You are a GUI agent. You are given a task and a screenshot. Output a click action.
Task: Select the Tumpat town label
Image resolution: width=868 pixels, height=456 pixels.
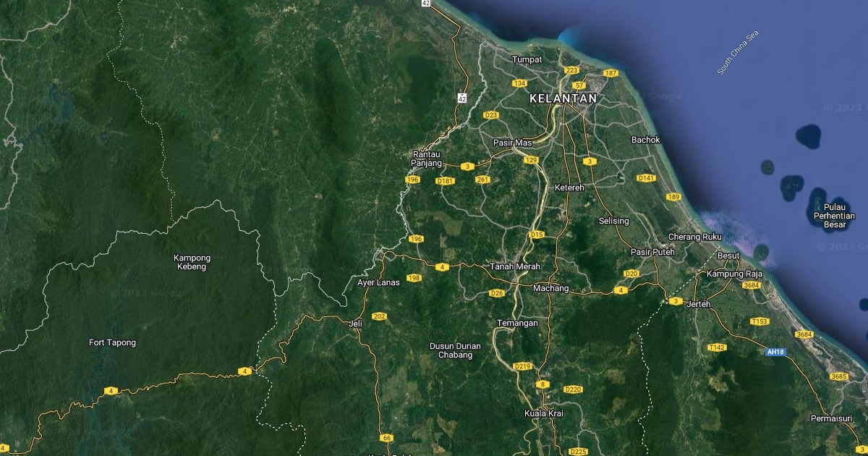coord(527,59)
